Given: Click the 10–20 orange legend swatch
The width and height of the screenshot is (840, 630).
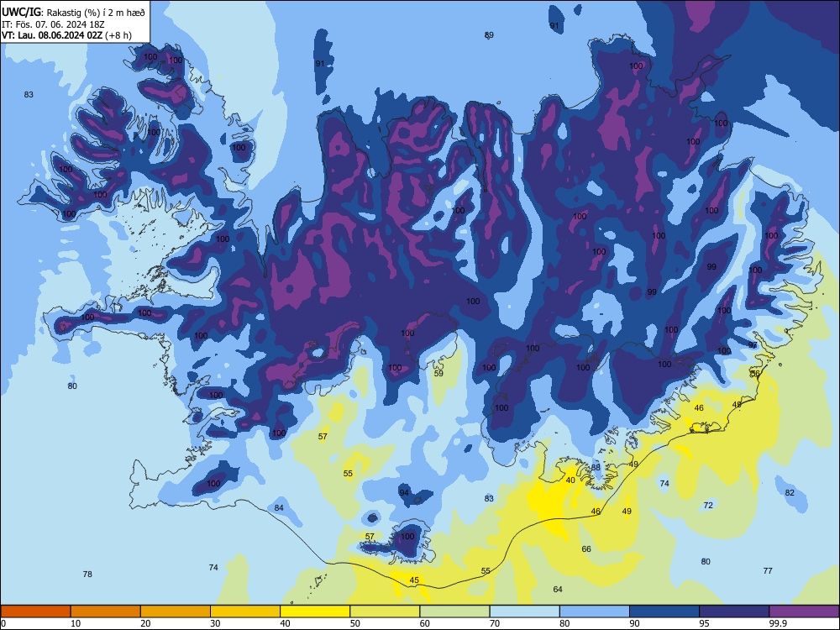Looking at the screenshot, I should point(106,612).
